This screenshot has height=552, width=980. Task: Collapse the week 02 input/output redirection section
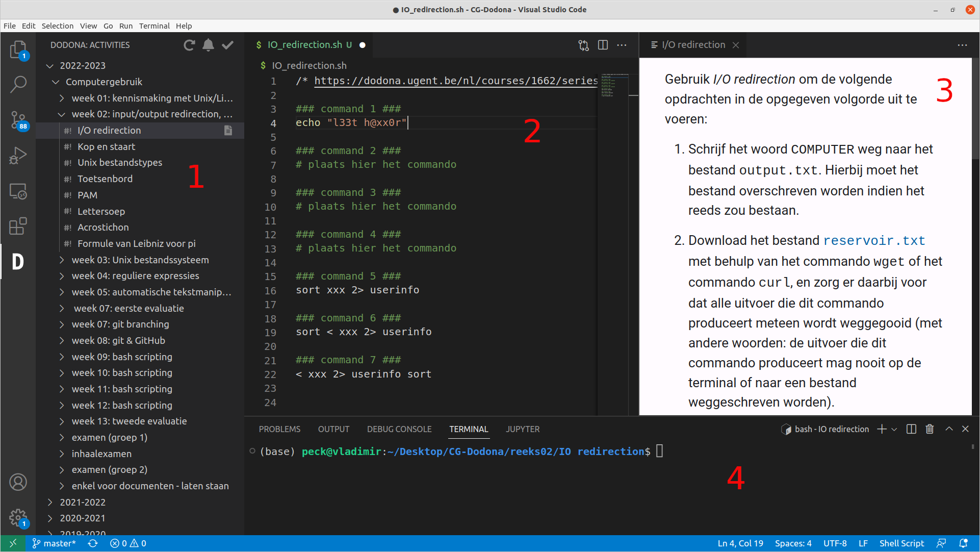coord(62,114)
